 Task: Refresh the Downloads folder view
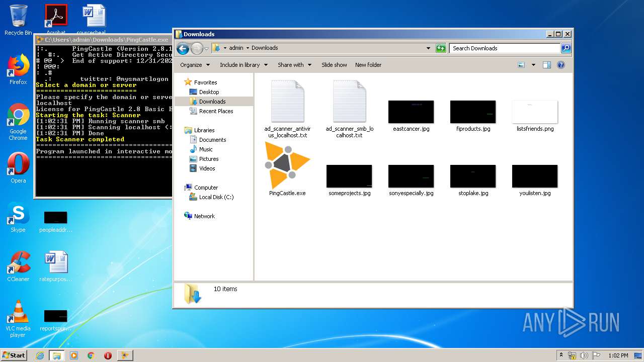click(x=441, y=48)
